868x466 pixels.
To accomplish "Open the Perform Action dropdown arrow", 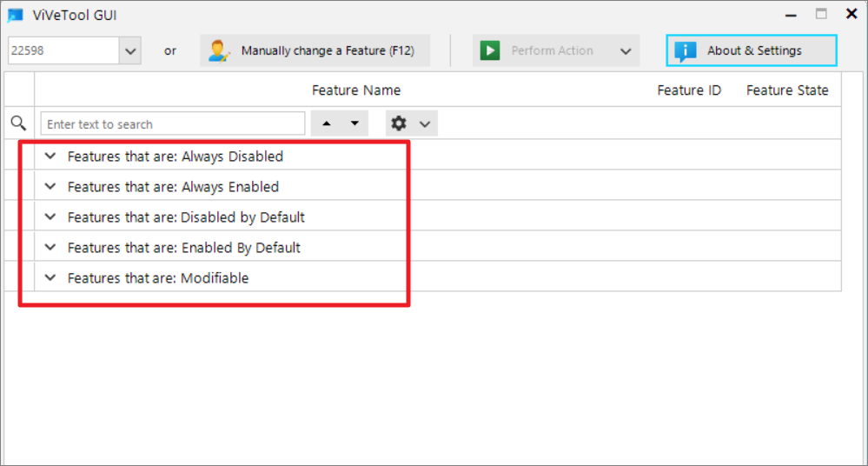I will click(x=626, y=51).
